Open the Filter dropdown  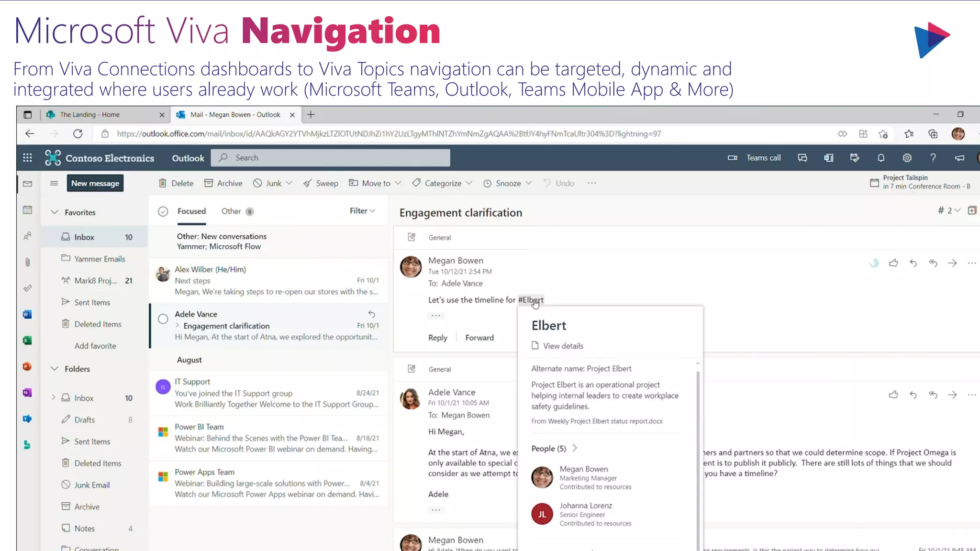pos(362,211)
